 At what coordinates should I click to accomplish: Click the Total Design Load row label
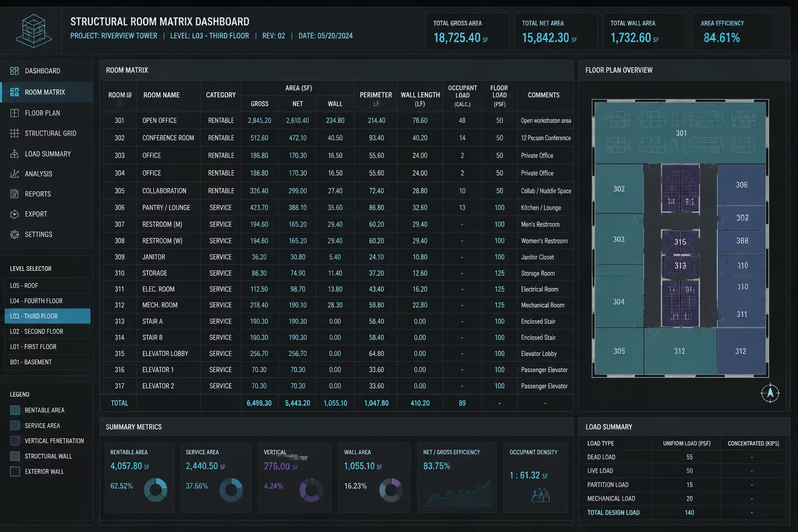click(x=613, y=513)
